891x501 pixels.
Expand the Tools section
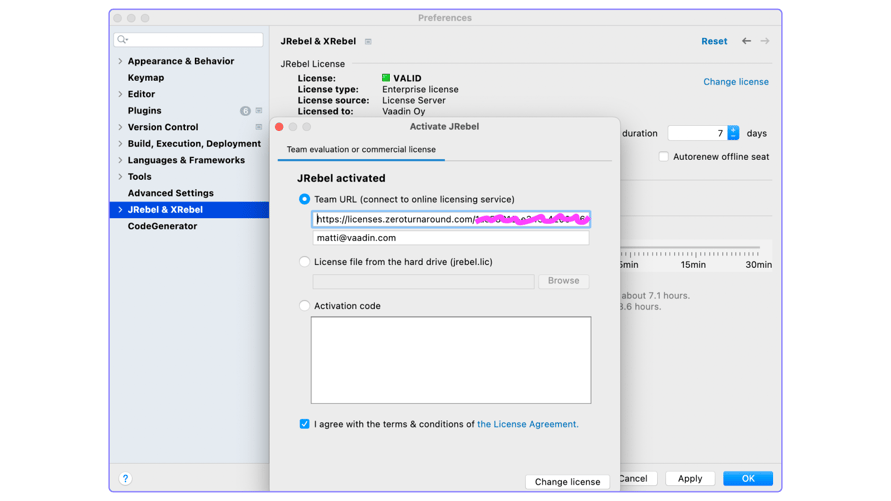tap(120, 176)
